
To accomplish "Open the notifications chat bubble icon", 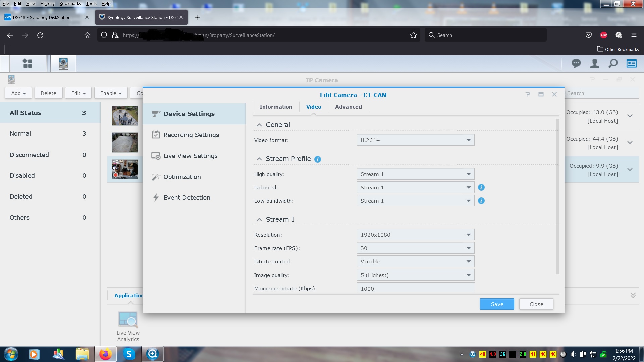I will point(576,63).
